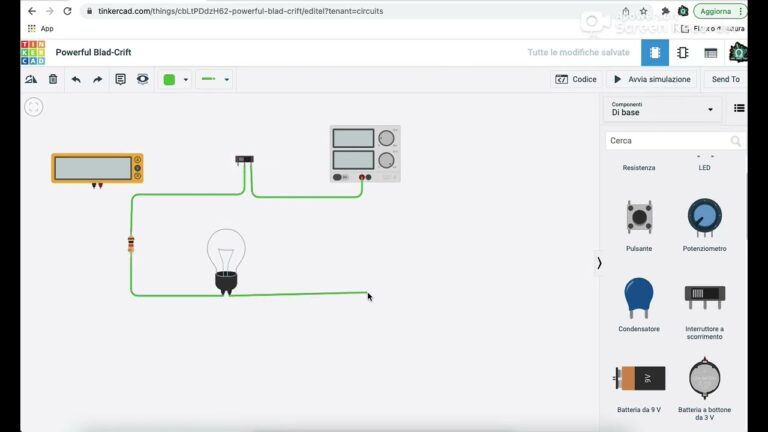Click the search magnifier icon

(736, 141)
